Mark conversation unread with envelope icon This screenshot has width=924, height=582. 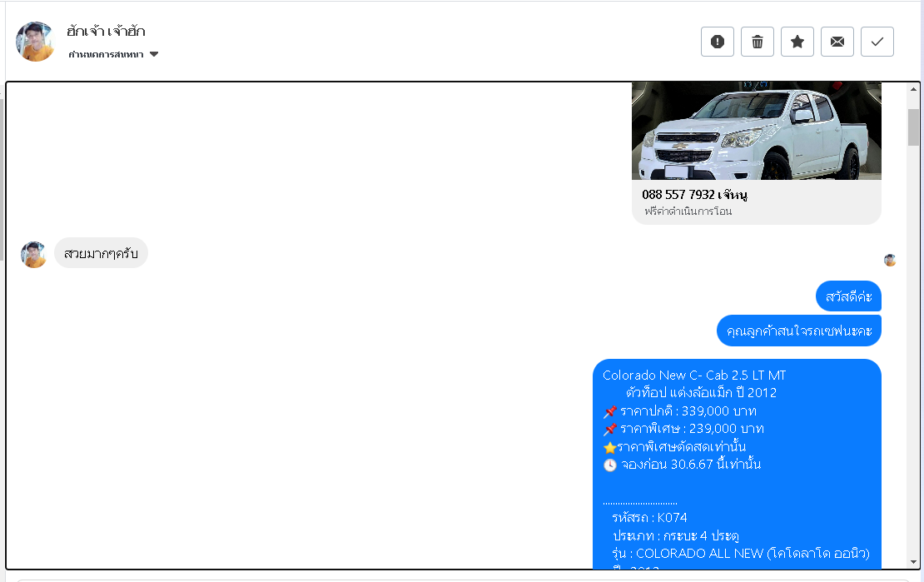[x=837, y=42]
